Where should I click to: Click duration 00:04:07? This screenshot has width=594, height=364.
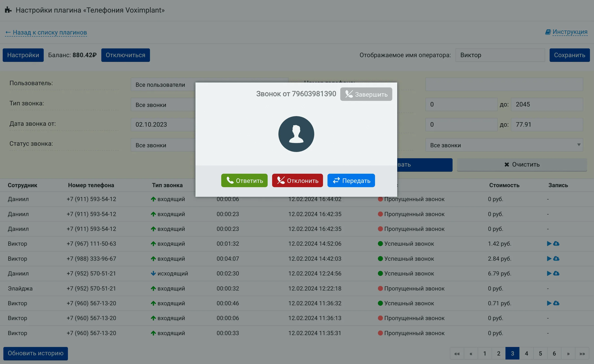228,258
